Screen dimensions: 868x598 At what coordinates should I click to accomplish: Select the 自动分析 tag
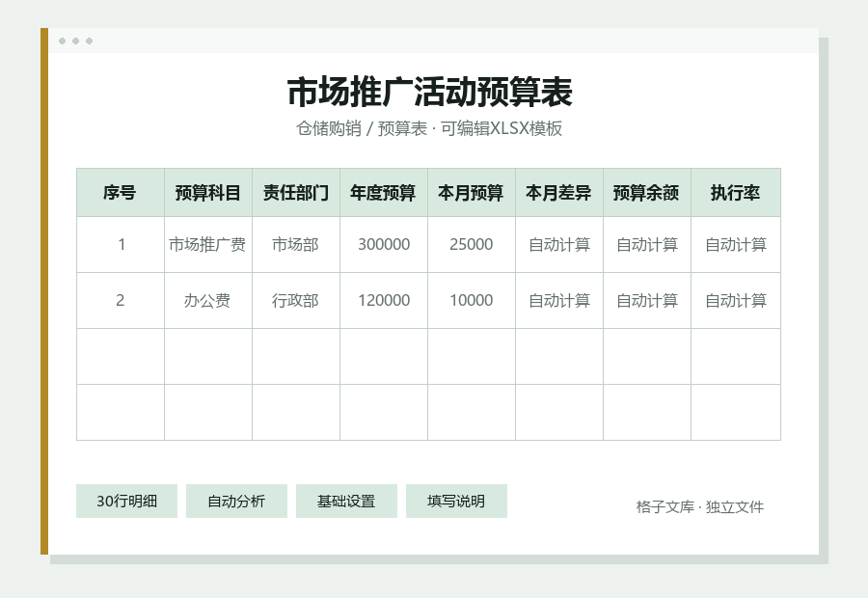tap(236, 502)
